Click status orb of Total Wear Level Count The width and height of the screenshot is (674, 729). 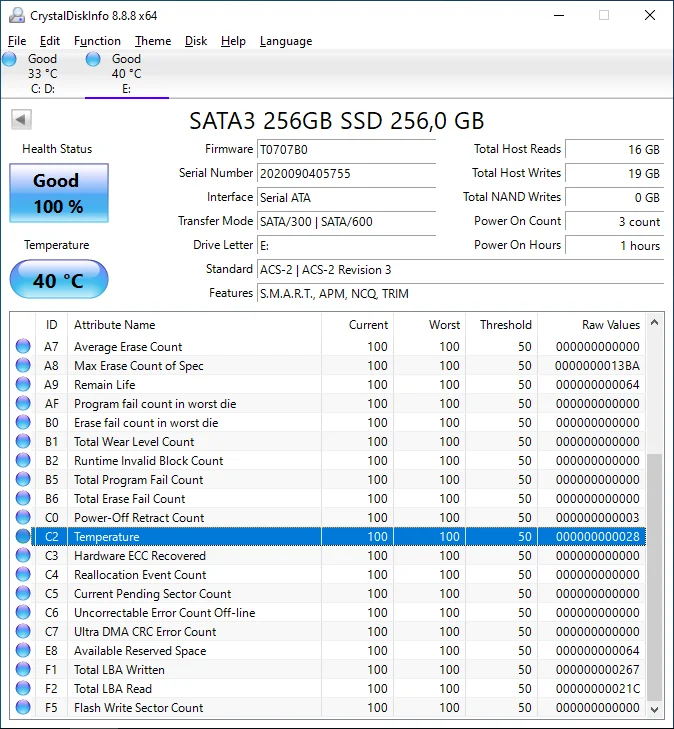pos(23,441)
